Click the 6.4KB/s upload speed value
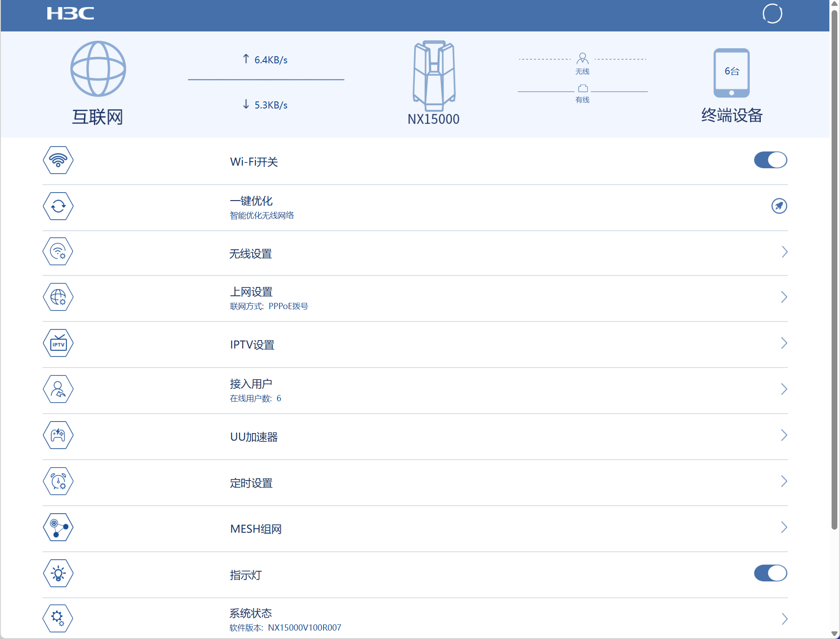Image resolution: width=840 pixels, height=639 pixels. pyautogui.click(x=271, y=60)
